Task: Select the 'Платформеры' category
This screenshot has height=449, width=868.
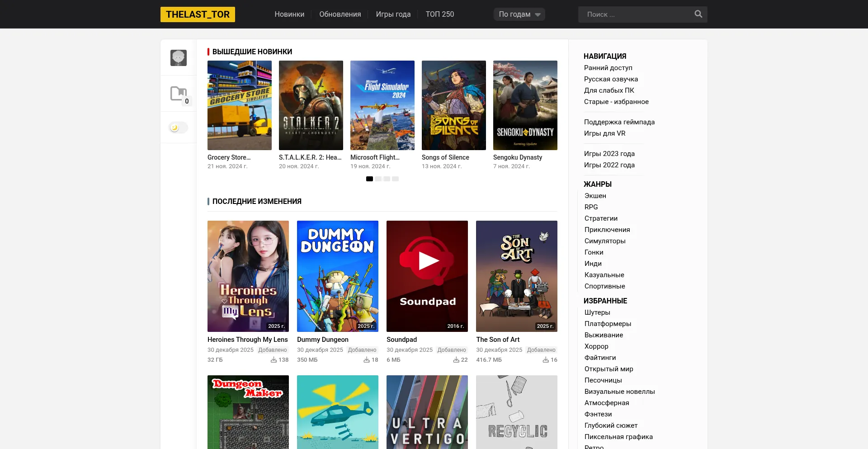Action: (608, 324)
